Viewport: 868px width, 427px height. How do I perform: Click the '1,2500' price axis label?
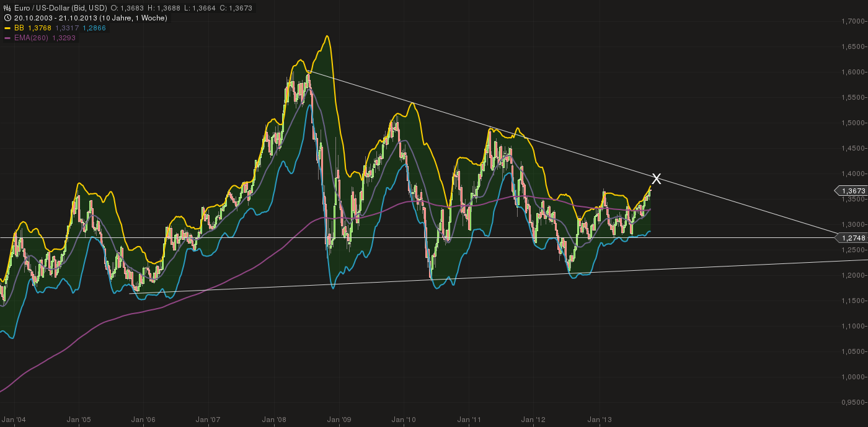click(854, 250)
